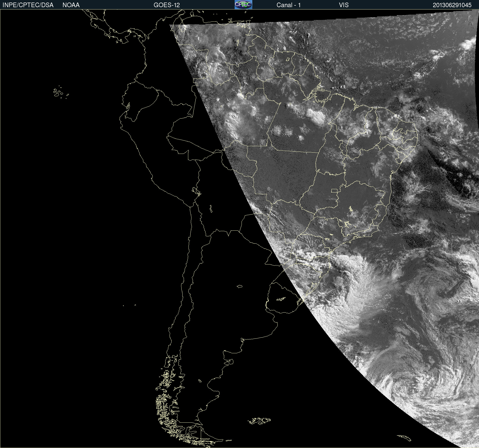The image size is (479, 448).
Task: Click the CPTEC logo in the header
Action: (243, 5)
